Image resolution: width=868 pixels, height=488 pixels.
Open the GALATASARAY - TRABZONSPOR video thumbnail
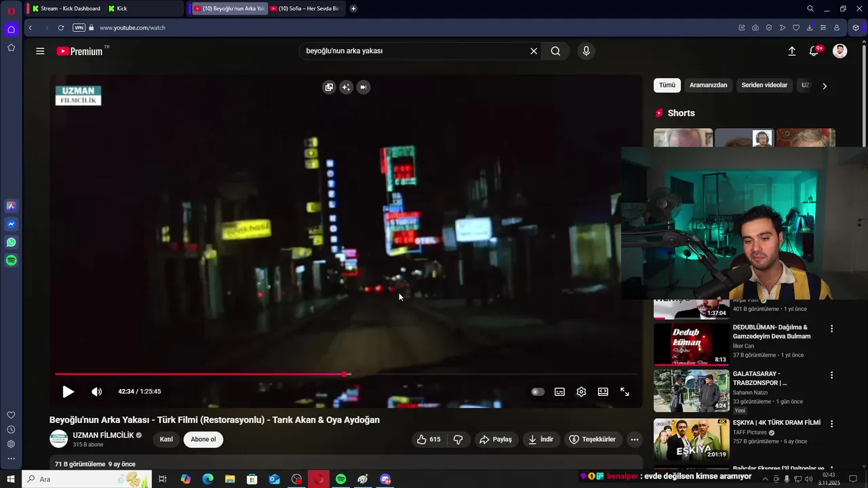pos(691,391)
